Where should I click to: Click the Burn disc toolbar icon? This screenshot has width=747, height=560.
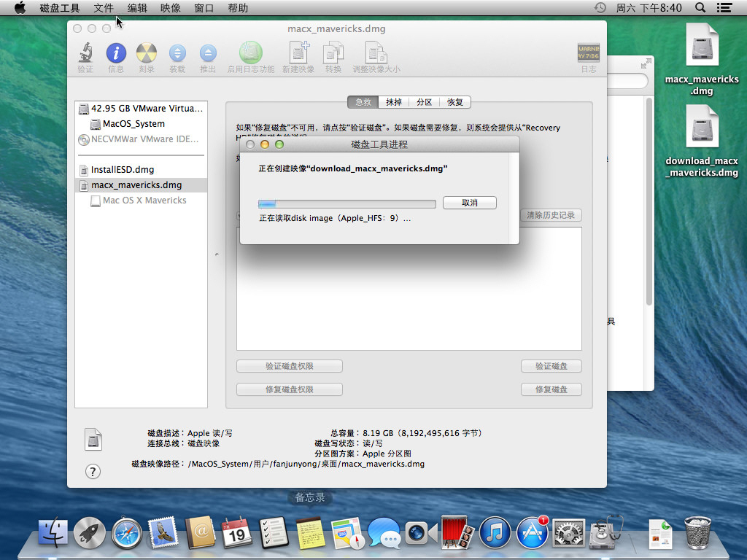click(146, 52)
